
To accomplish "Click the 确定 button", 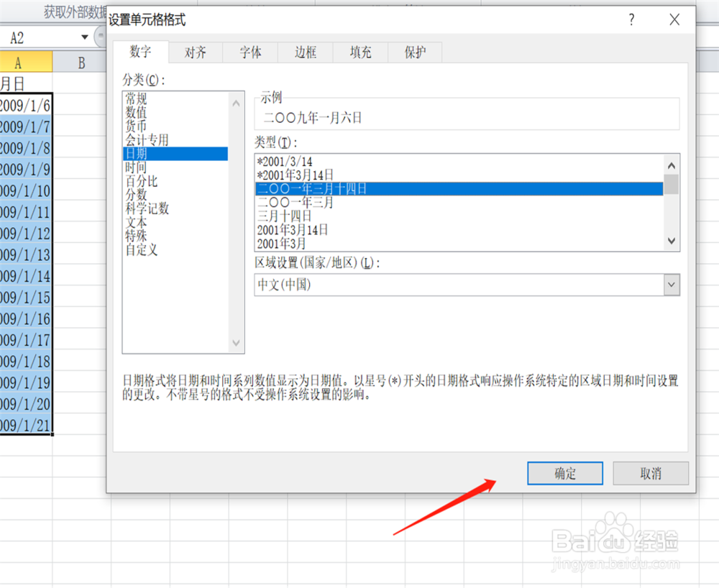I will (565, 473).
